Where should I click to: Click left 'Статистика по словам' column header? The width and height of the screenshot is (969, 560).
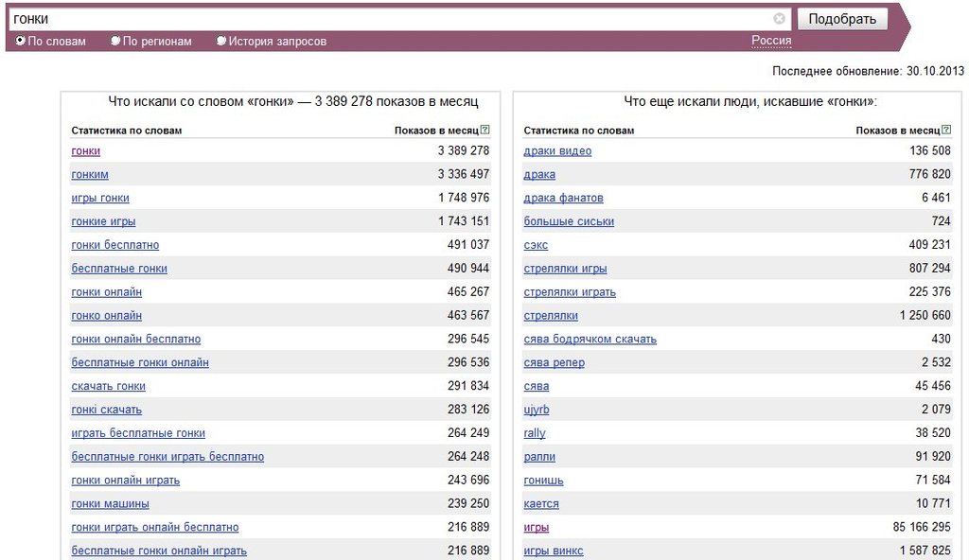(x=127, y=131)
